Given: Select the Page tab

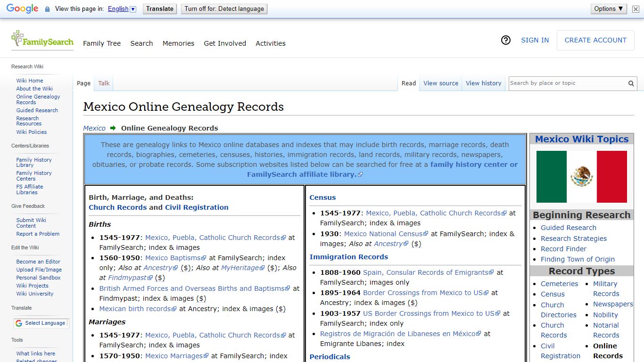Looking at the screenshot, I should click(x=83, y=83).
